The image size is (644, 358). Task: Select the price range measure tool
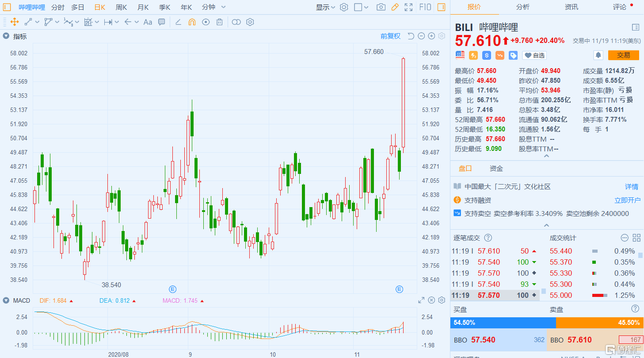(108, 22)
